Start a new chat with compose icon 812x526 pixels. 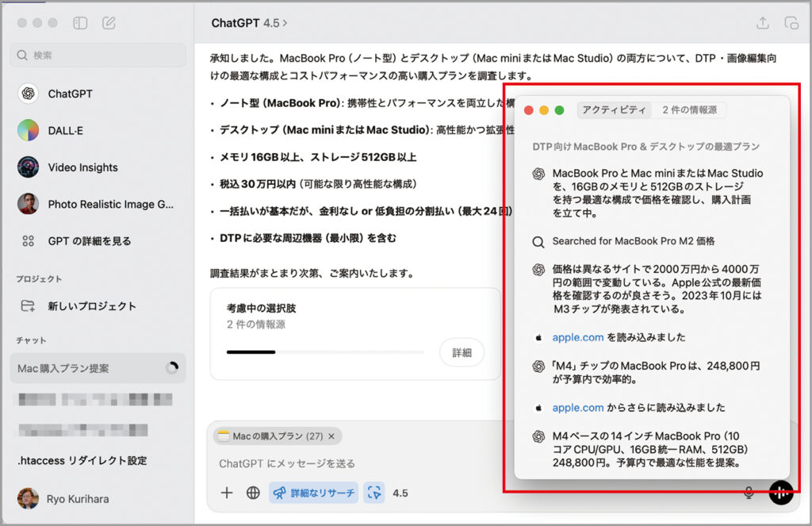tap(109, 23)
